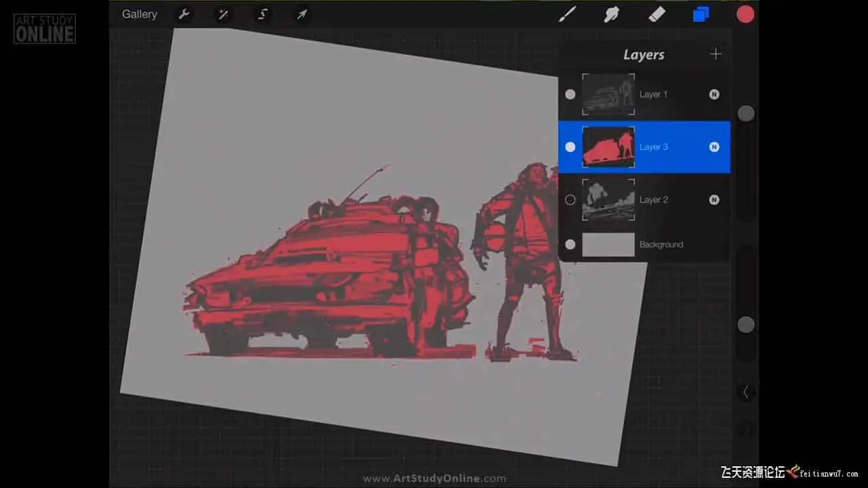Open the Actions wrench menu
The height and width of the screenshot is (488, 868).
coord(183,14)
